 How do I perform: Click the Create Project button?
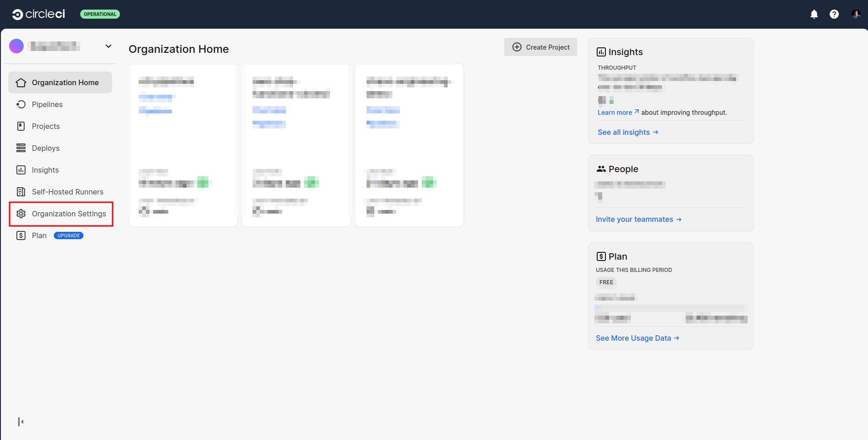pyautogui.click(x=540, y=47)
